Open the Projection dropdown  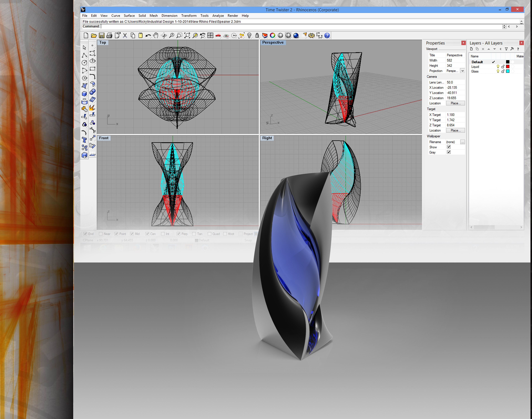[x=462, y=71]
